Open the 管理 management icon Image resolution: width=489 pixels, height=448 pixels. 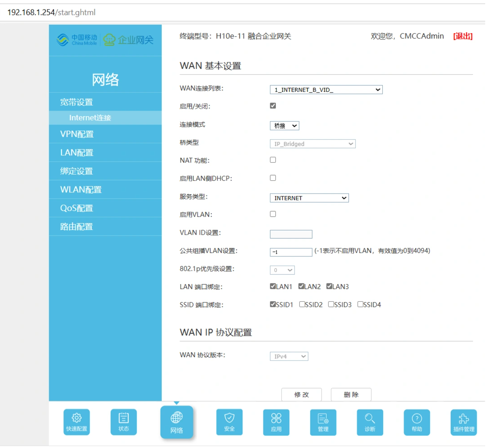click(323, 422)
